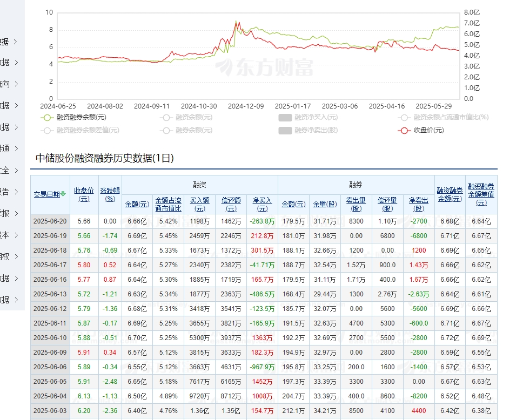Toggle 融资余额占流通市值比(%) legend series
Image resolution: width=523 pixels, height=420 pixels.
[x=443, y=117]
